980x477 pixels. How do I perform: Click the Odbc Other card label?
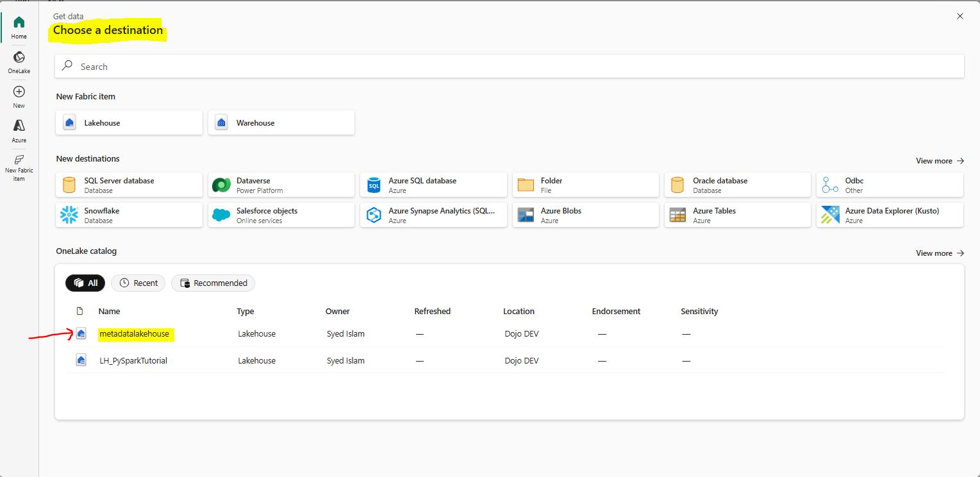coord(854,185)
